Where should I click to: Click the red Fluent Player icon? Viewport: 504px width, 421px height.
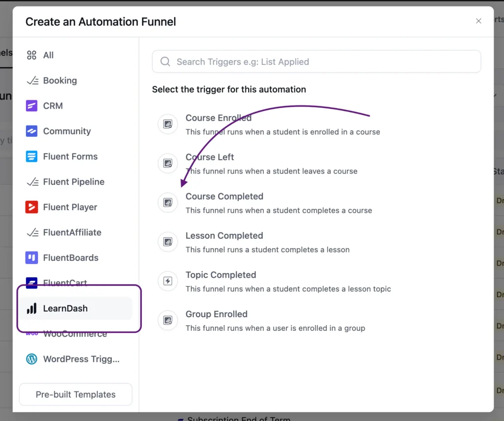pyautogui.click(x=31, y=207)
